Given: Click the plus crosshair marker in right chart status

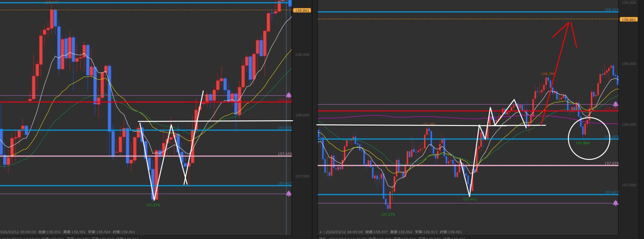Looking at the screenshot, I should [320, 232].
